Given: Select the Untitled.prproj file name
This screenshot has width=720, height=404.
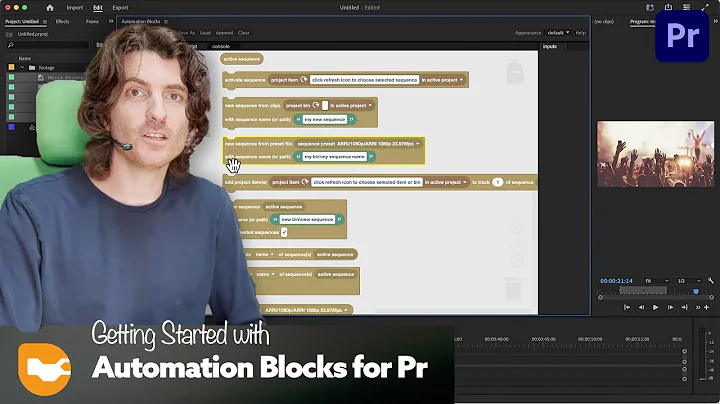Looking at the screenshot, I should [x=32, y=34].
